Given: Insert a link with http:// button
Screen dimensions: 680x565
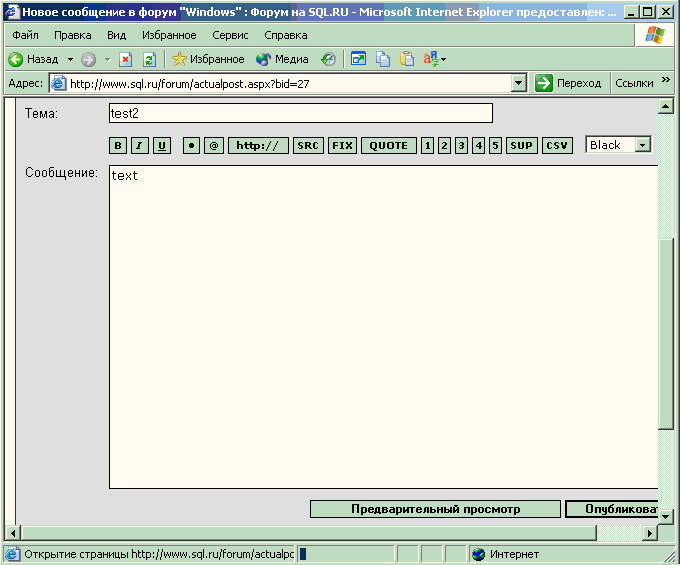Looking at the screenshot, I should (x=258, y=146).
